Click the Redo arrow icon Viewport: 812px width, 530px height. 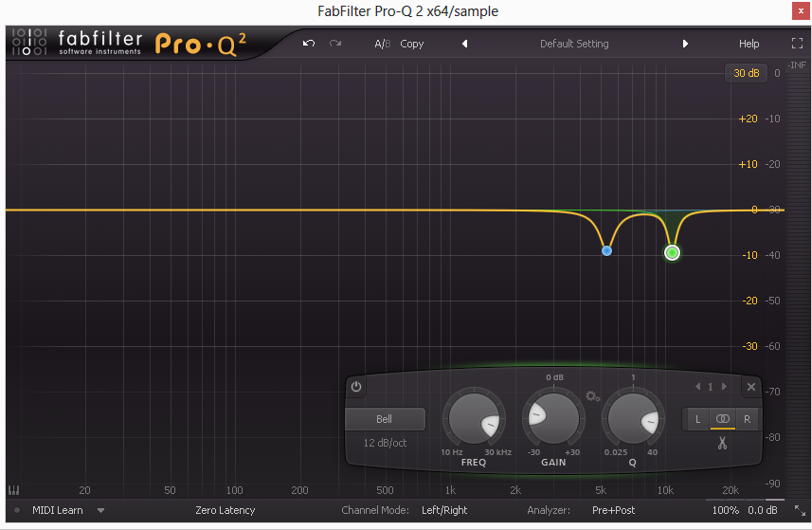[335, 44]
